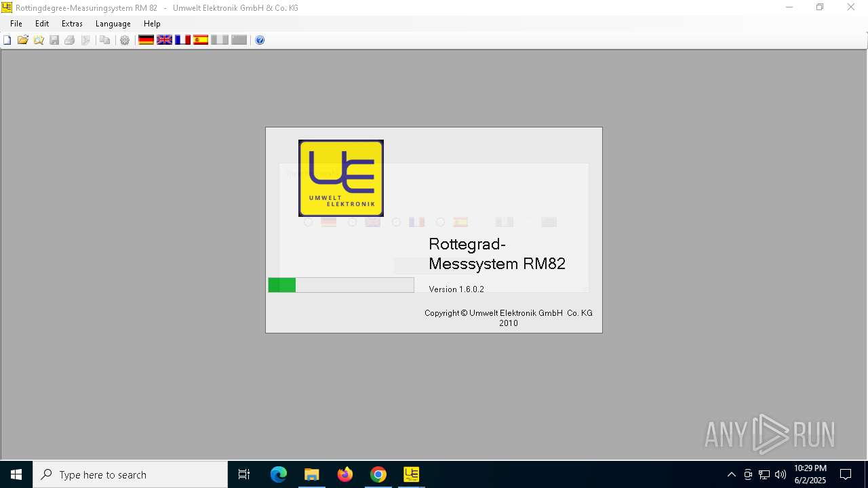Open a file using the folder icon
Image resolution: width=868 pixels, height=488 pixels.
coord(23,40)
